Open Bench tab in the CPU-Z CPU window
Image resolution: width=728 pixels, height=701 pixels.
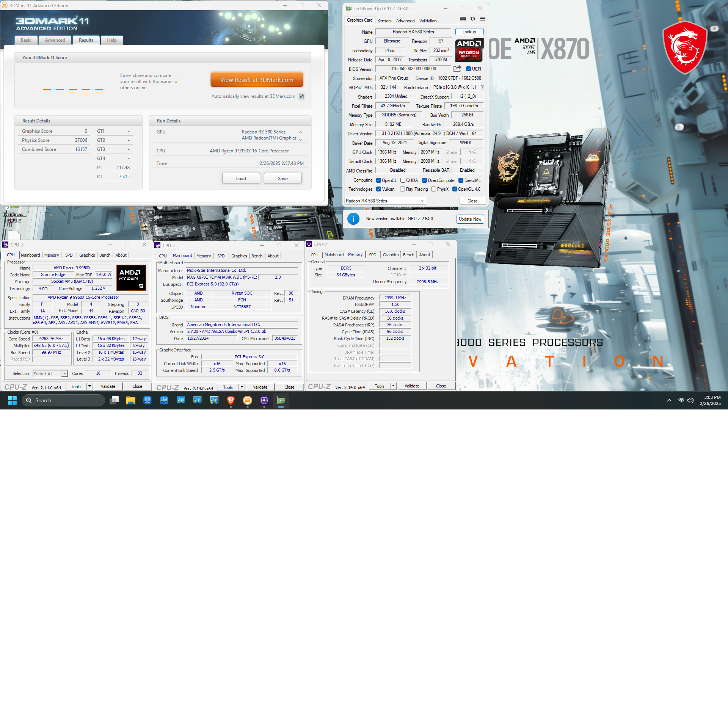coord(105,255)
